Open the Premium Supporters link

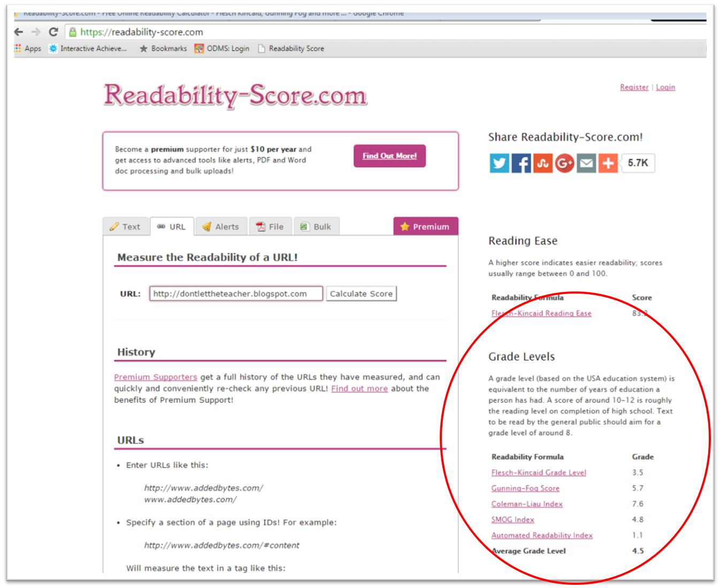156,377
